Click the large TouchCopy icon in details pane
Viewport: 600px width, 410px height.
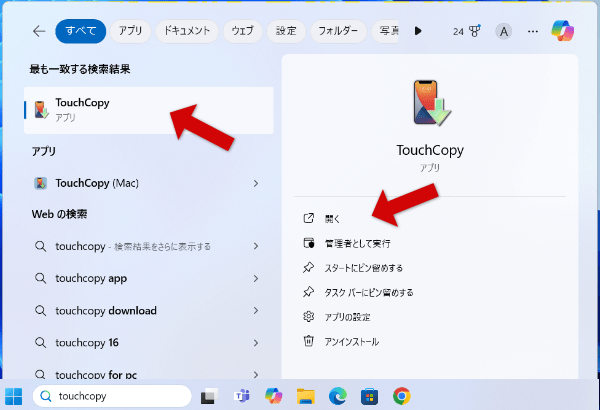(432, 103)
